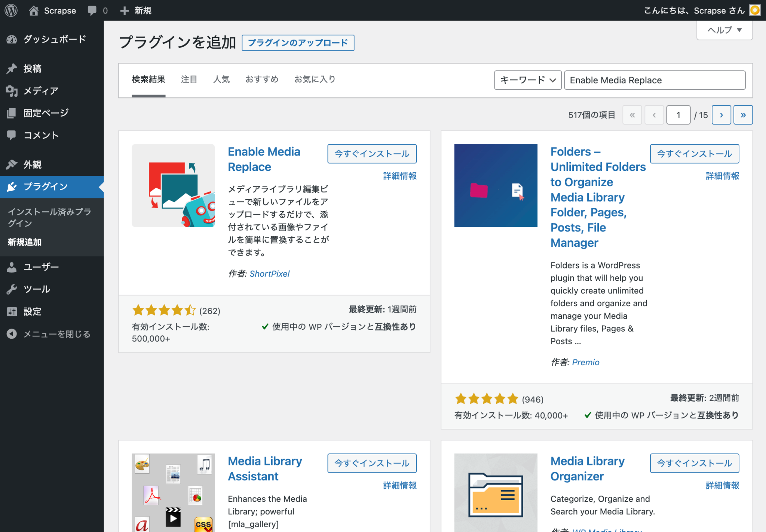The height and width of the screenshot is (532, 766).
Task: Switch to the 人気 tab
Action: pos(221,79)
